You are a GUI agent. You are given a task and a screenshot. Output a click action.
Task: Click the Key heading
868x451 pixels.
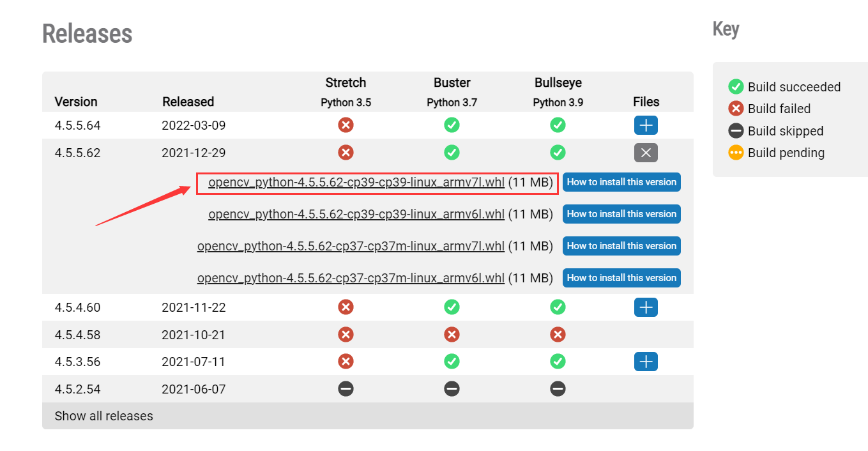point(726,29)
